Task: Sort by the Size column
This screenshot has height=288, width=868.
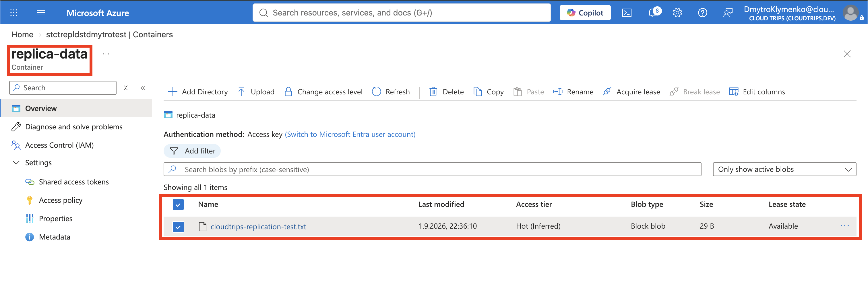Action: tap(706, 204)
